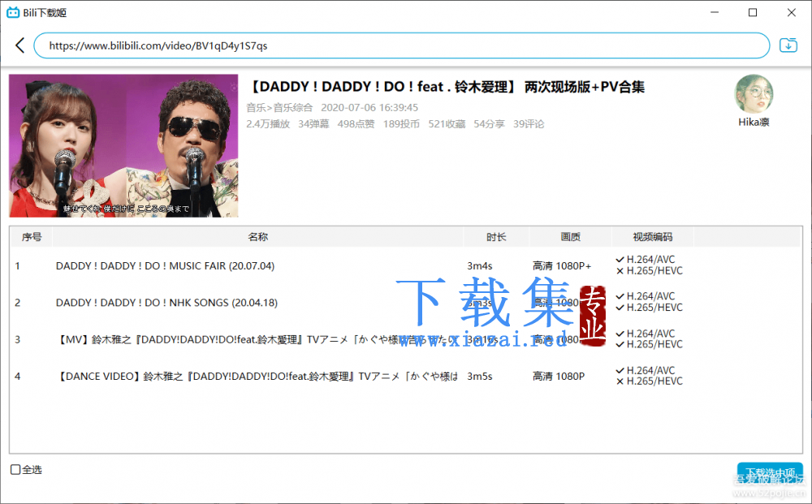Screen dimensions: 812x504
Task: Choose H.265/HEVC for the 【MV】 row
Action: [x=650, y=344]
